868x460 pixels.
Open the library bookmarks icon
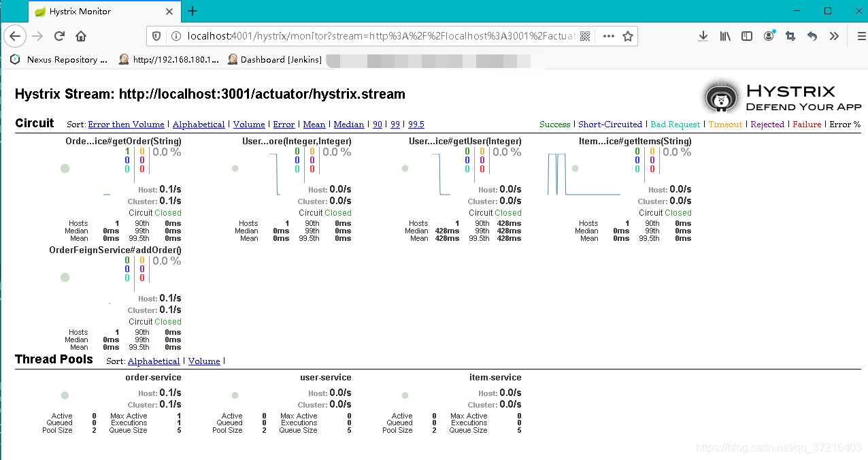coord(725,36)
